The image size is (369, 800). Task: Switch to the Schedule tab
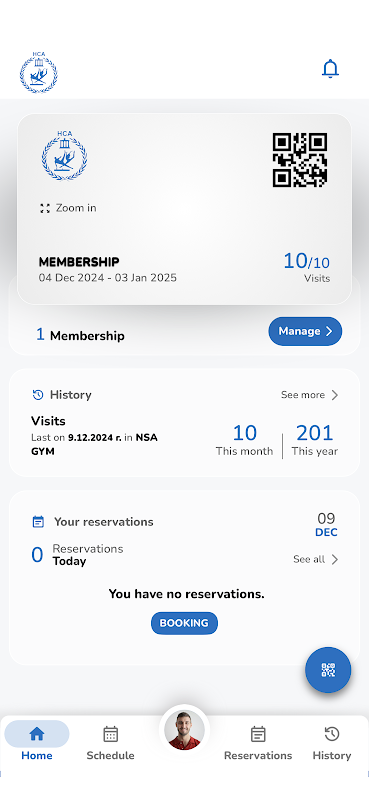click(110, 742)
